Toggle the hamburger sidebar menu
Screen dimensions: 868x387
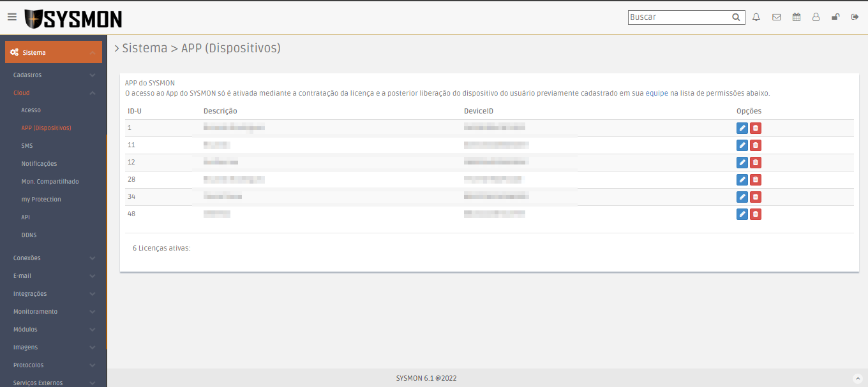tap(12, 17)
